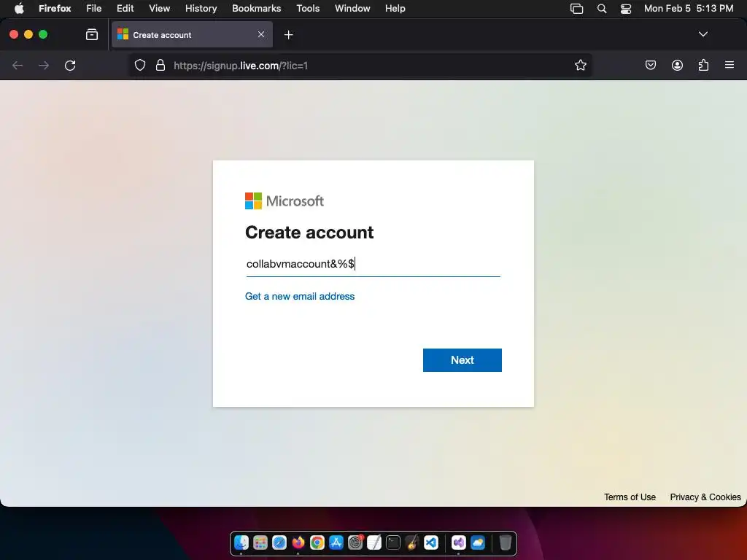Open Terms of Use link

tap(630, 497)
